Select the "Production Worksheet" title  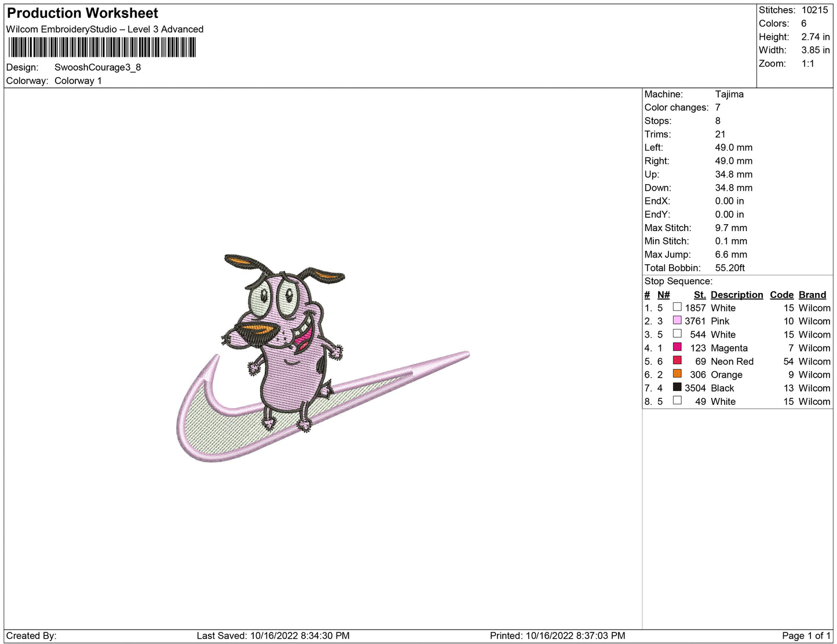(x=82, y=13)
